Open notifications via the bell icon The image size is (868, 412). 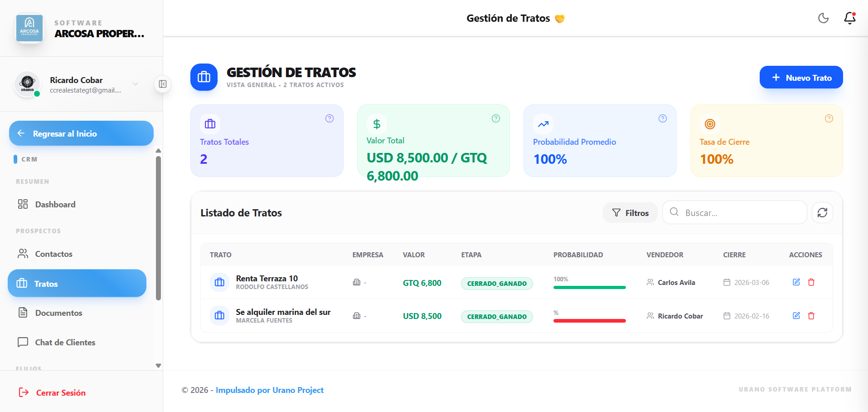(x=849, y=19)
